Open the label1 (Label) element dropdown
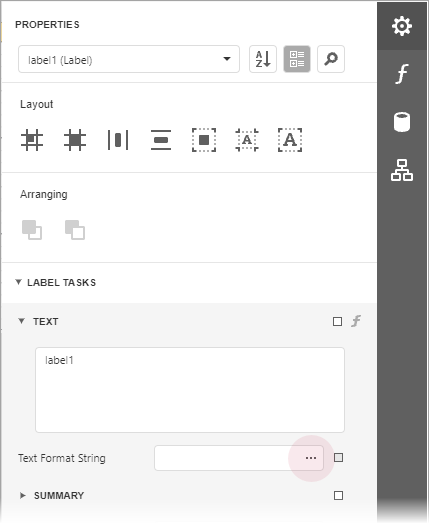This screenshot has height=524, width=429. click(129, 59)
